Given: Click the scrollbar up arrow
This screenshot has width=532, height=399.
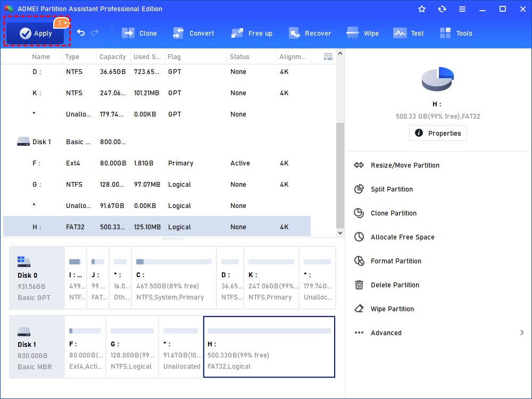Looking at the screenshot, I should (x=340, y=54).
